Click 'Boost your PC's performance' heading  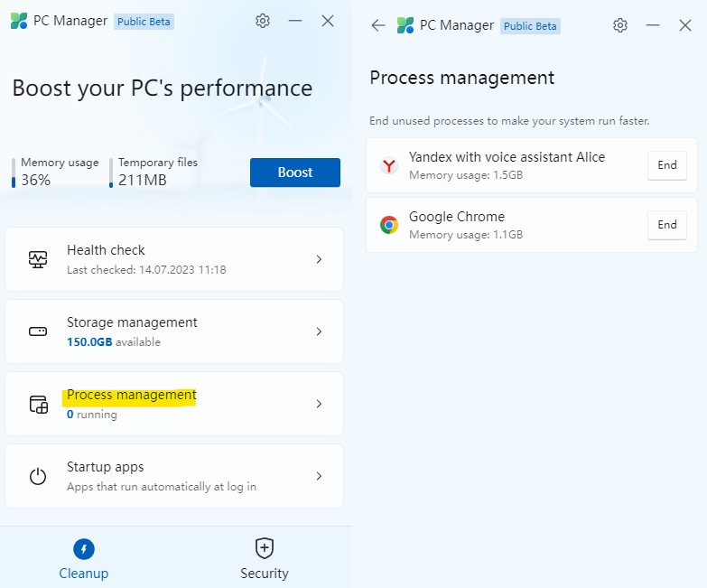pos(163,88)
